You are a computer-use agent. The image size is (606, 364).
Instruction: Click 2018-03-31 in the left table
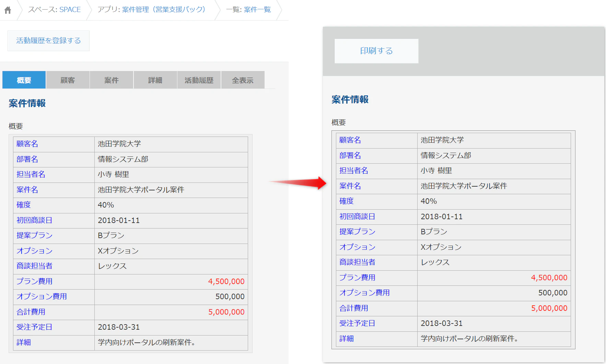pos(119,327)
